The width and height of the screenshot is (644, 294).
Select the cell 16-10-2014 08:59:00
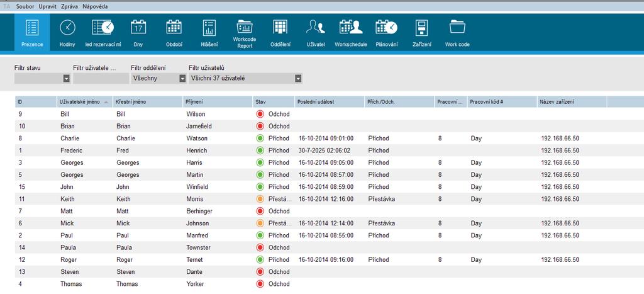coord(326,187)
